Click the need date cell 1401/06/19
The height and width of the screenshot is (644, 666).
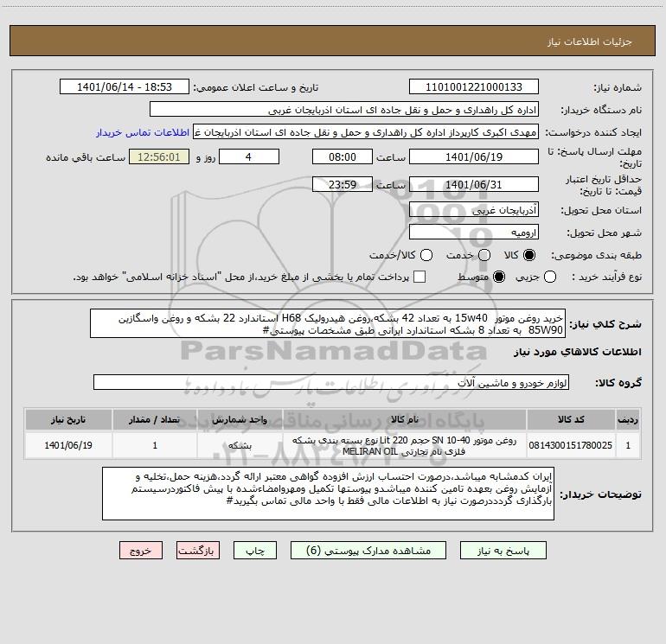click(x=68, y=445)
